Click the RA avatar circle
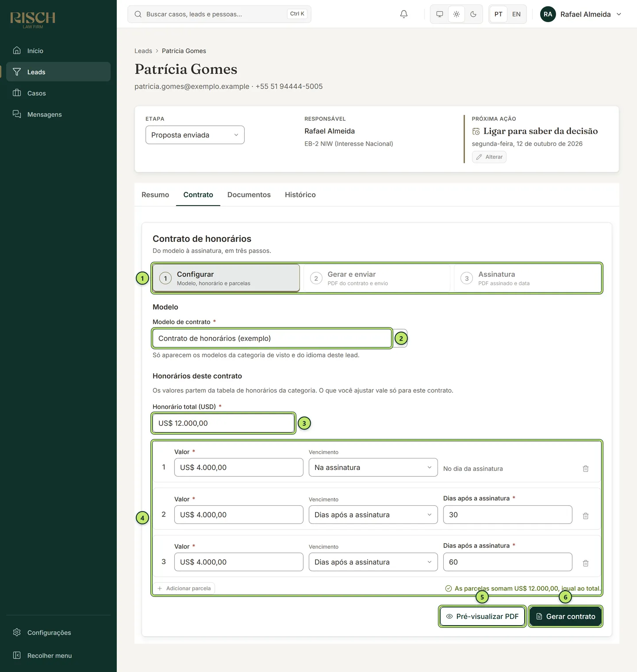The image size is (637, 672). click(x=548, y=14)
